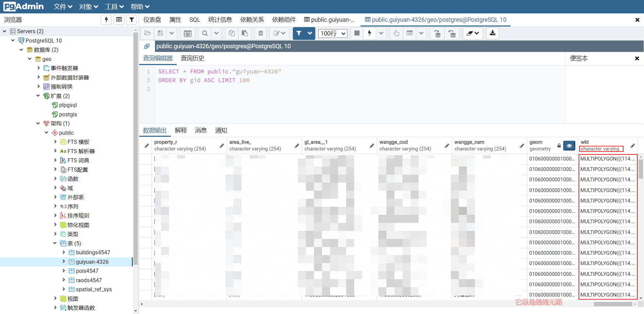Collapse the Servers (2) node
The height and width of the screenshot is (314, 644).
(4, 31)
